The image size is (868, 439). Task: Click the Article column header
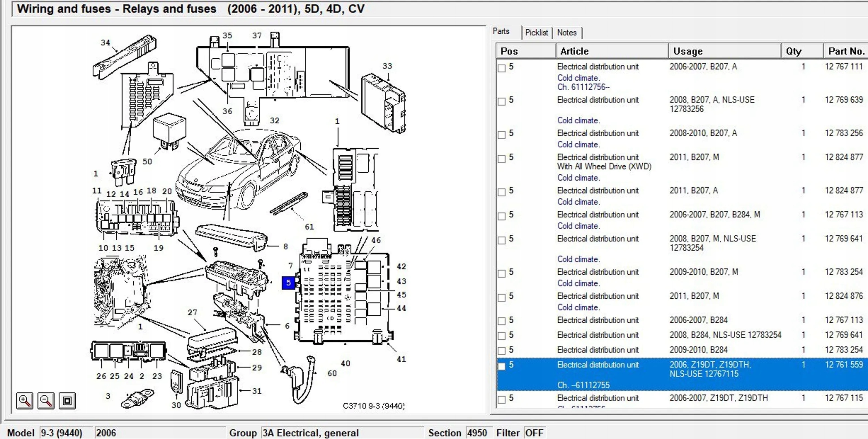tap(612, 51)
